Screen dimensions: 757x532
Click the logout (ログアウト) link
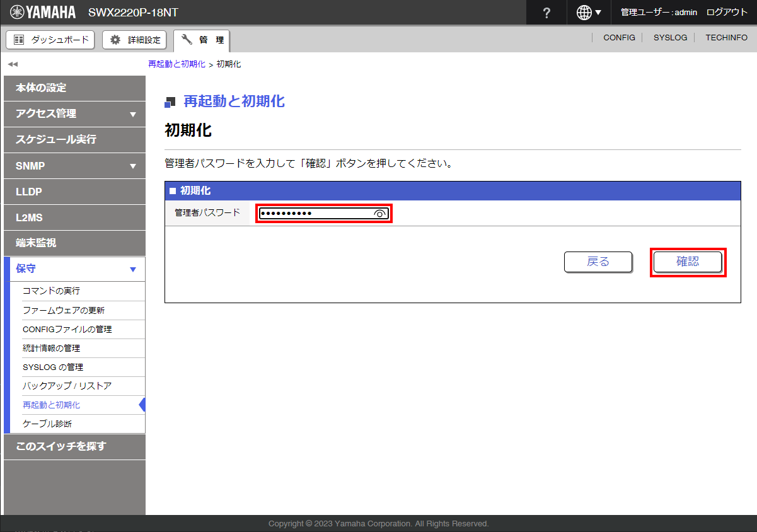(x=727, y=13)
